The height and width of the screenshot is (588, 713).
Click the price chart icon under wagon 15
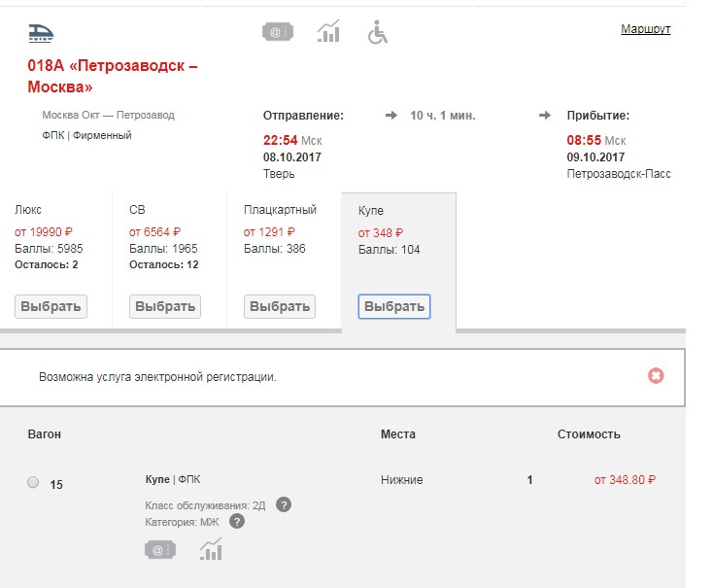click(x=211, y=549)
